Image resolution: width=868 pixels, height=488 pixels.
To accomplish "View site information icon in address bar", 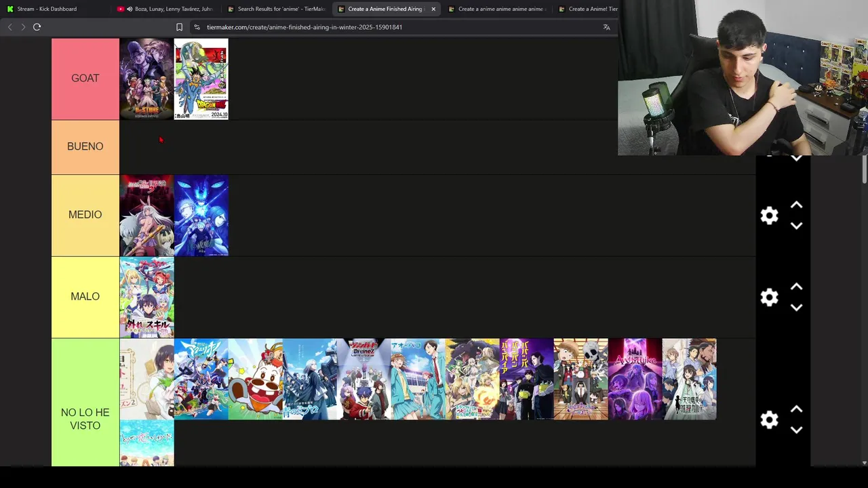I will [197, 27].
